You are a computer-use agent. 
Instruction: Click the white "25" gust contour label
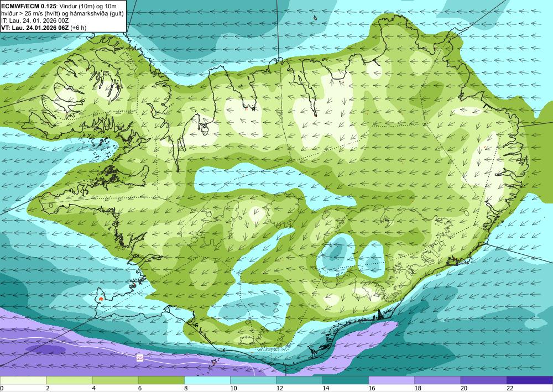coord(140,358)
